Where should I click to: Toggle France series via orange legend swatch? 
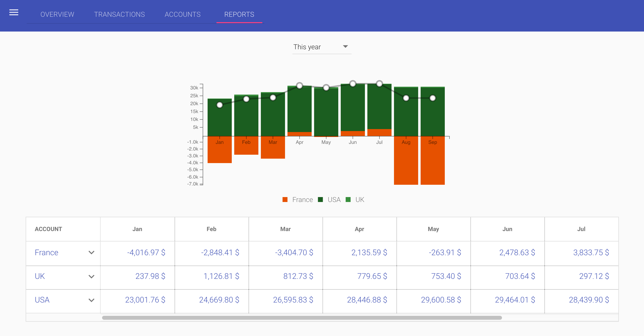pyautogui.click(x=285, y=200)
